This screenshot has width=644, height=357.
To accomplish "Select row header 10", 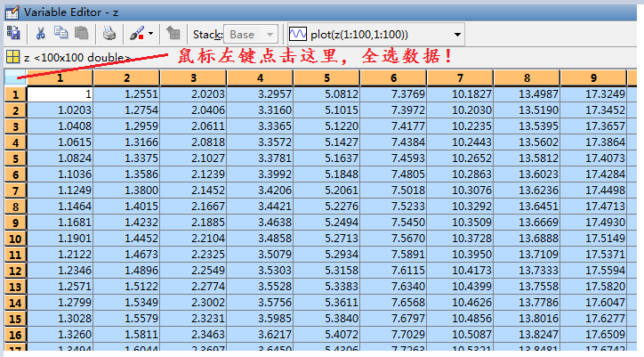I will tap(16, 239).
